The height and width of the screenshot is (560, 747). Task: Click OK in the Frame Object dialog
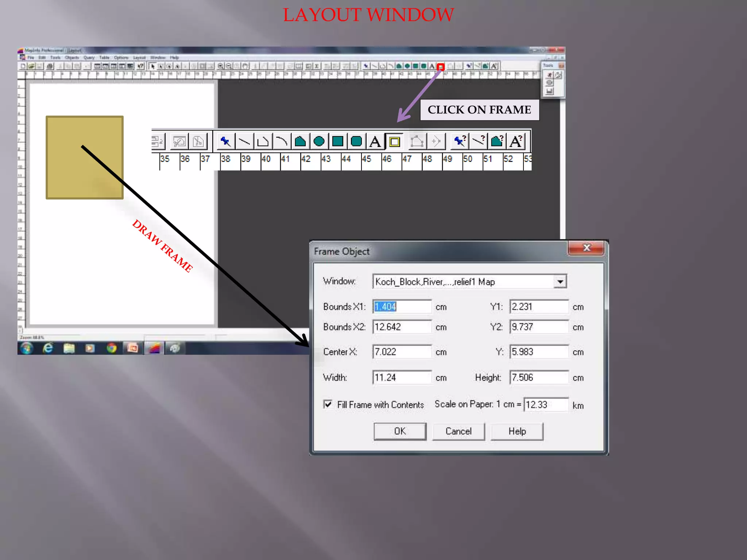[x=400, y=431]
